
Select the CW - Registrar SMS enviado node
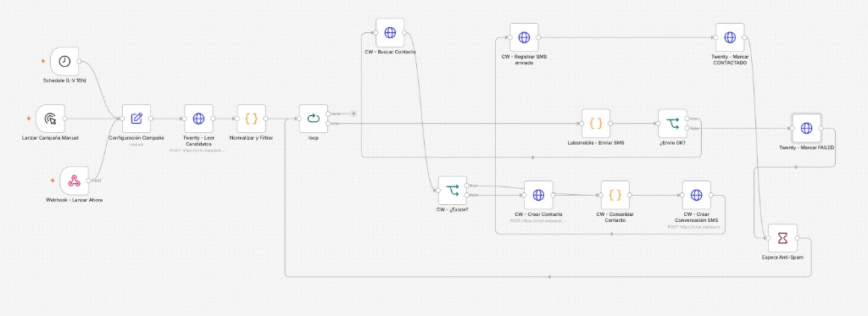[x=524, y=37]
